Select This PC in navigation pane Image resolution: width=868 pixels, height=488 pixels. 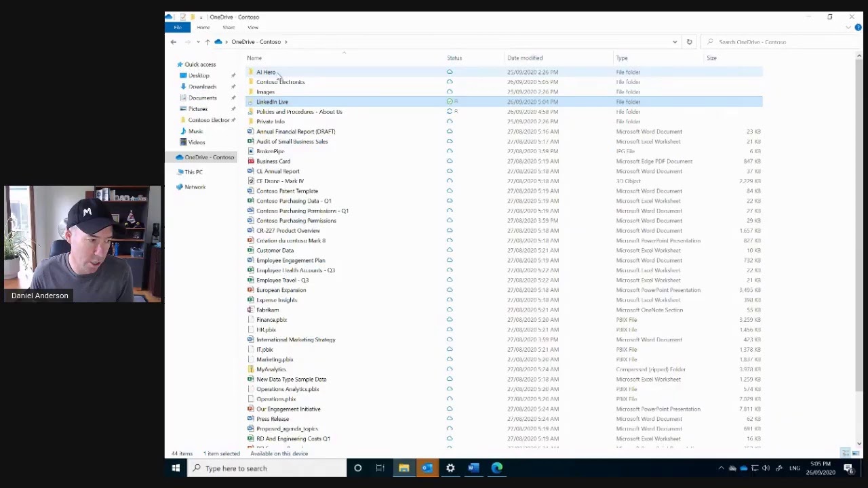(x=193, y=172)
